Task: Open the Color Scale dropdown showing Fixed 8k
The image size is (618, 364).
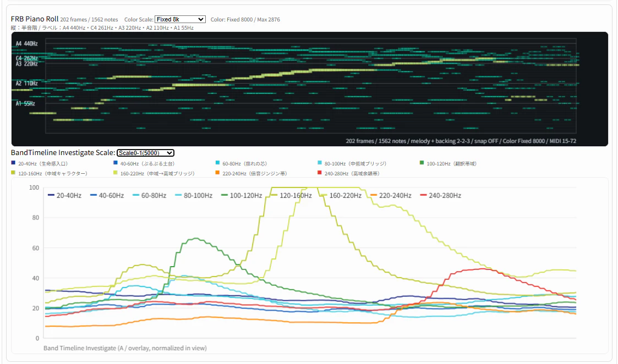Action: coord(180,19)
